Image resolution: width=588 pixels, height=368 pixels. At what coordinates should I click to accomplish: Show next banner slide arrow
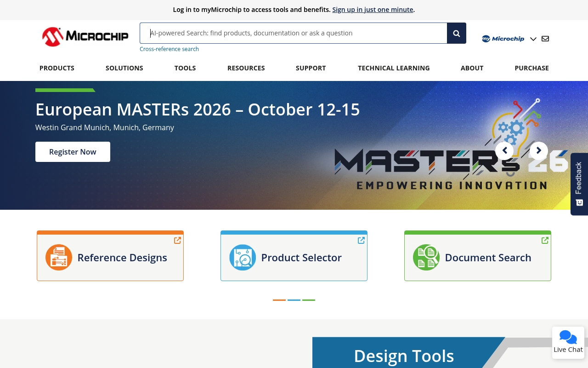[x=539, y=150]
